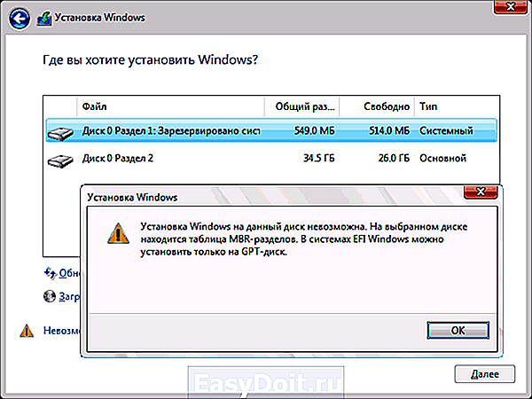The image size is (532, 399).
Task: Open the Загрузка driver load link
Action: (x=69, y=296)
